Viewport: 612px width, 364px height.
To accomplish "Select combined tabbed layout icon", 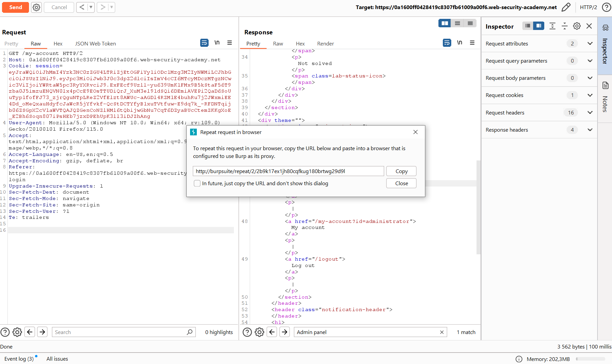I will pyautogui.click(x=470, y=23).
